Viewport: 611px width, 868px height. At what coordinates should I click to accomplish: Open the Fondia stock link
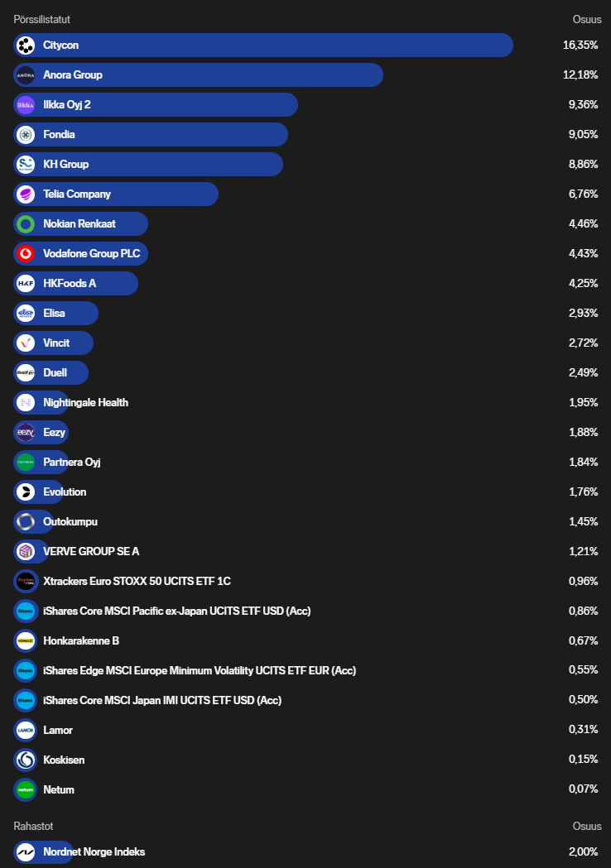point(59,135)
